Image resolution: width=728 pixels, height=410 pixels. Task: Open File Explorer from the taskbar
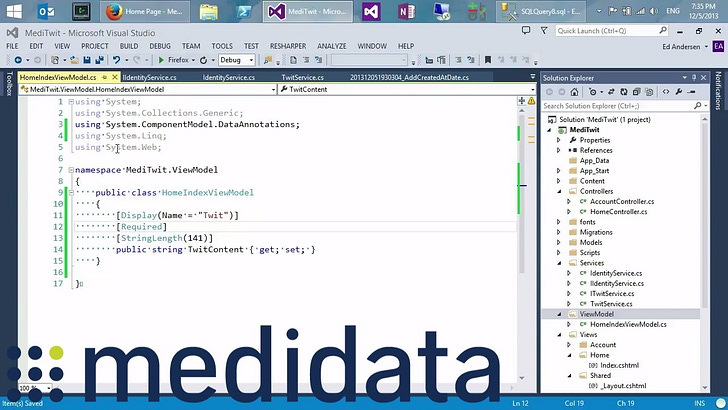208,12
